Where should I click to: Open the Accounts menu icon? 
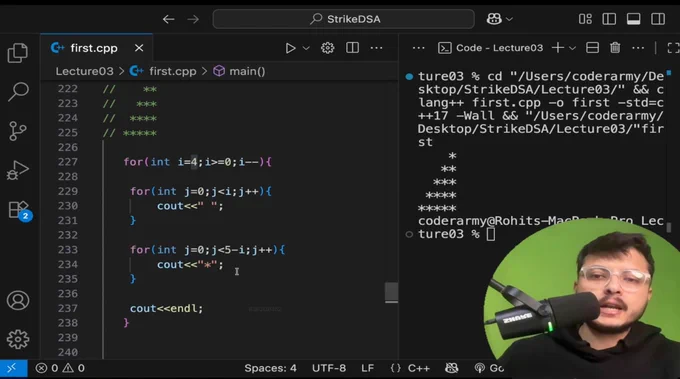(x=18, y=300)
